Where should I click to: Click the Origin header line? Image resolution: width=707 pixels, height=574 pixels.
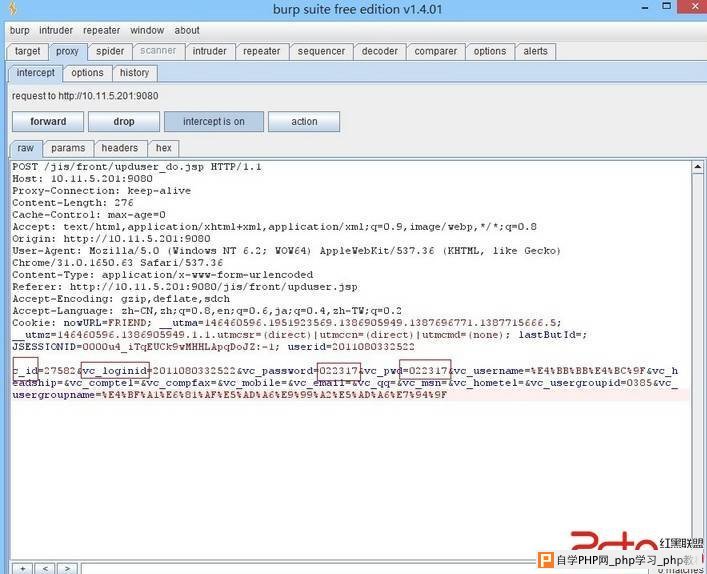coord(111,239)
